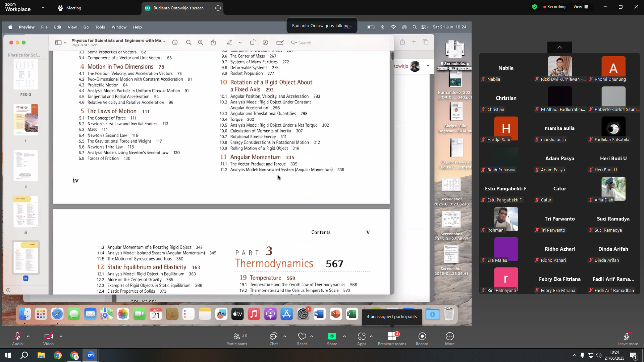Click Nabila's participant tile
The image size is (644, 362).
506,68
